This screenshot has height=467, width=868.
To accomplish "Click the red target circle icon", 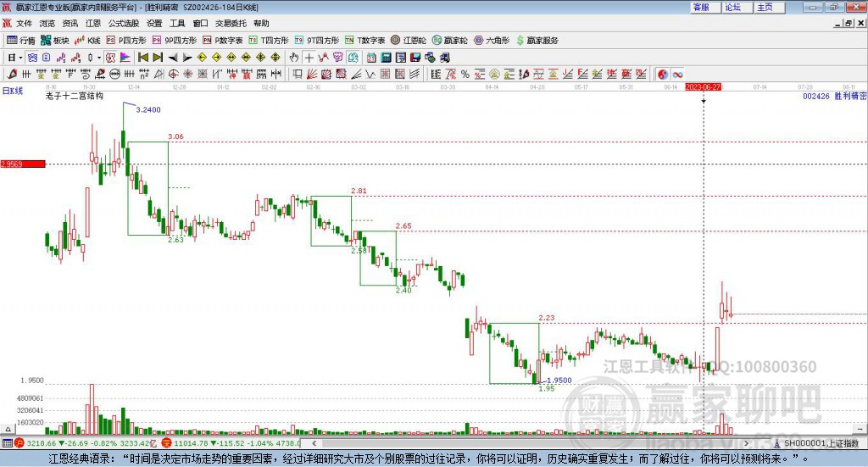I will [173, 74].
